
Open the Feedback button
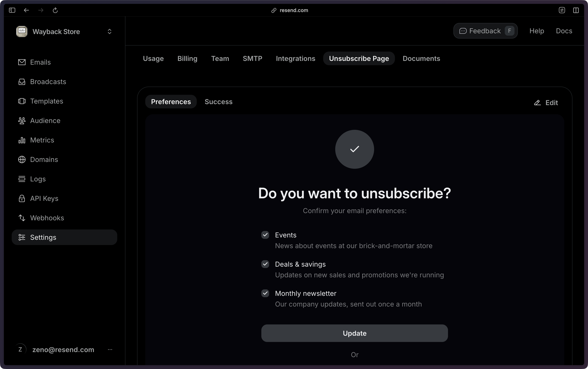tap(485, 31)
